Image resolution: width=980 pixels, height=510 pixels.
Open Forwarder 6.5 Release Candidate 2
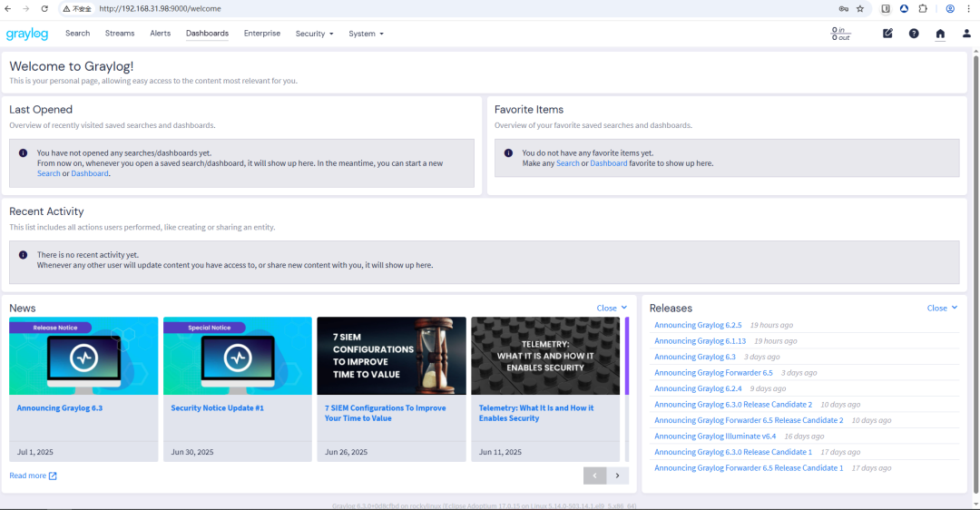[x=749, y=420]
